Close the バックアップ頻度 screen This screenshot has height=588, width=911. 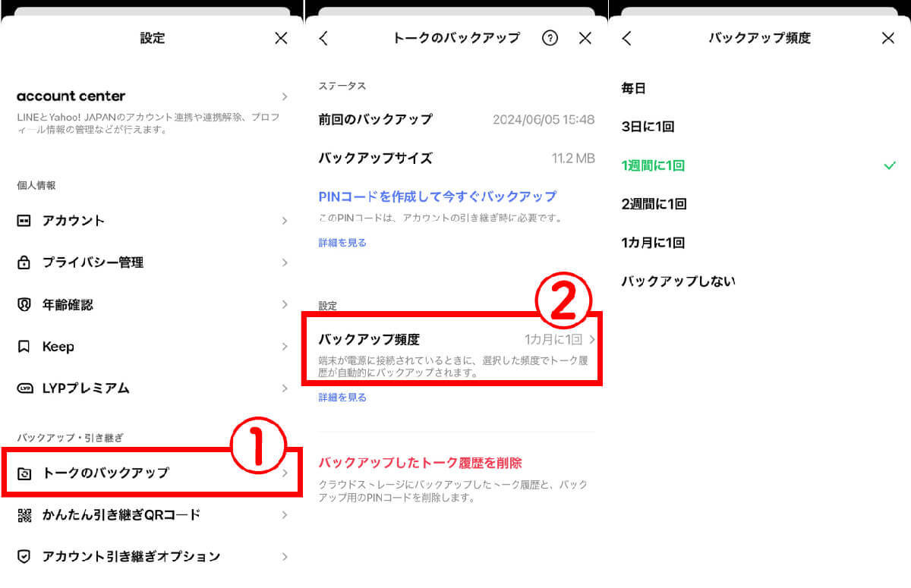click(x=888, y=39)
